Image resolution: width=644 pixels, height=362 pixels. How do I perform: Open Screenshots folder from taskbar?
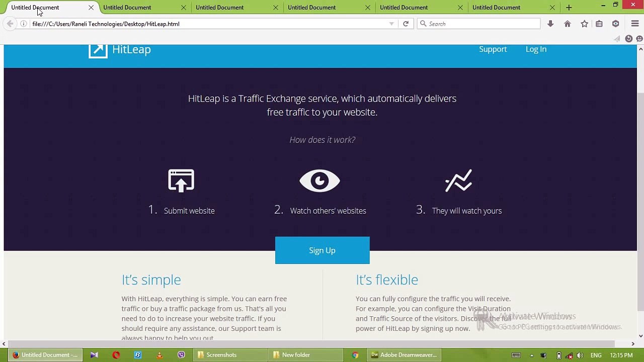(231, 355)
